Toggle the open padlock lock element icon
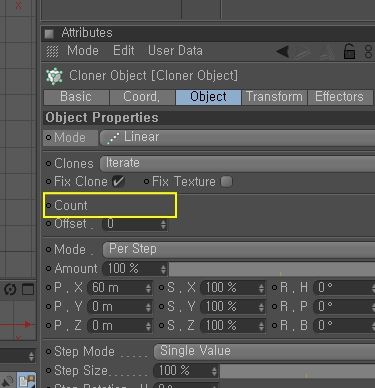Screen dimensions: 375x388 [349, 52]
